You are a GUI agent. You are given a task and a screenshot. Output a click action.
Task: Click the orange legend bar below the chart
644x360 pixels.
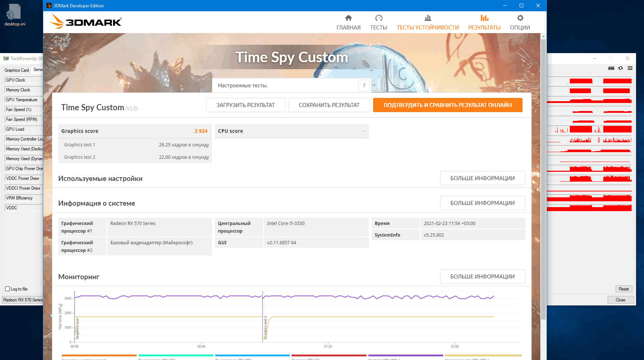coord(99,355)
